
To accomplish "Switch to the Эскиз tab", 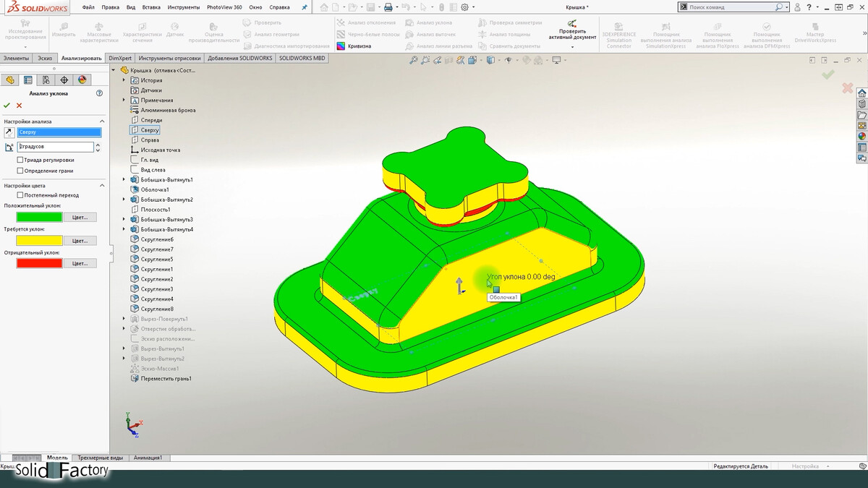I will click(x=45, y=58).
